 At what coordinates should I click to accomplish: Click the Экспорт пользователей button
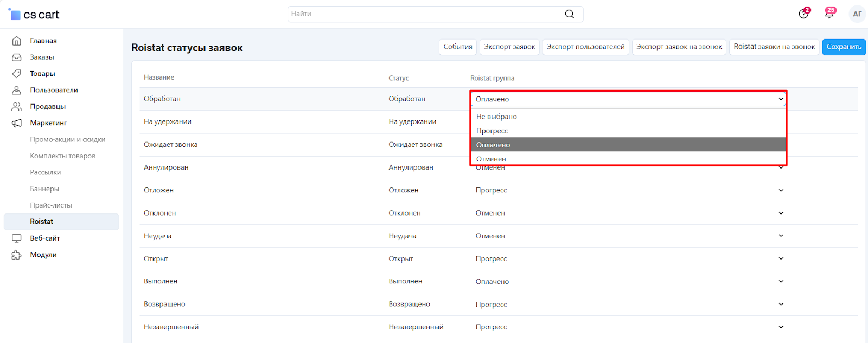pos(586,47)
